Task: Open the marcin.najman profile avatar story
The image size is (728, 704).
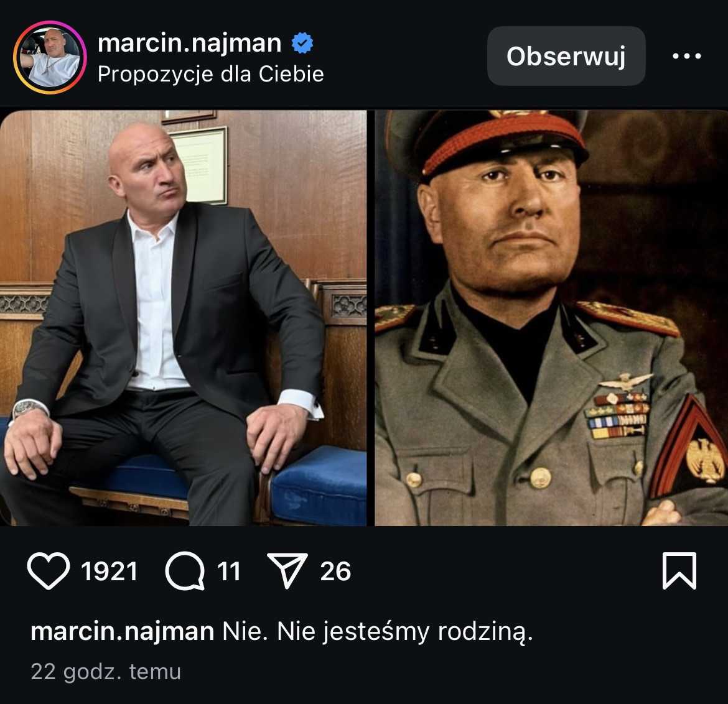Action: click(x=49, y=57)
